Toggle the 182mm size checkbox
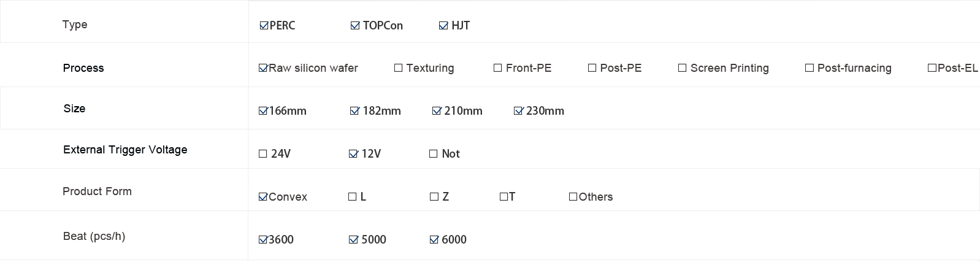The height and width of the screenshot is (262, 980). point(354,111)
